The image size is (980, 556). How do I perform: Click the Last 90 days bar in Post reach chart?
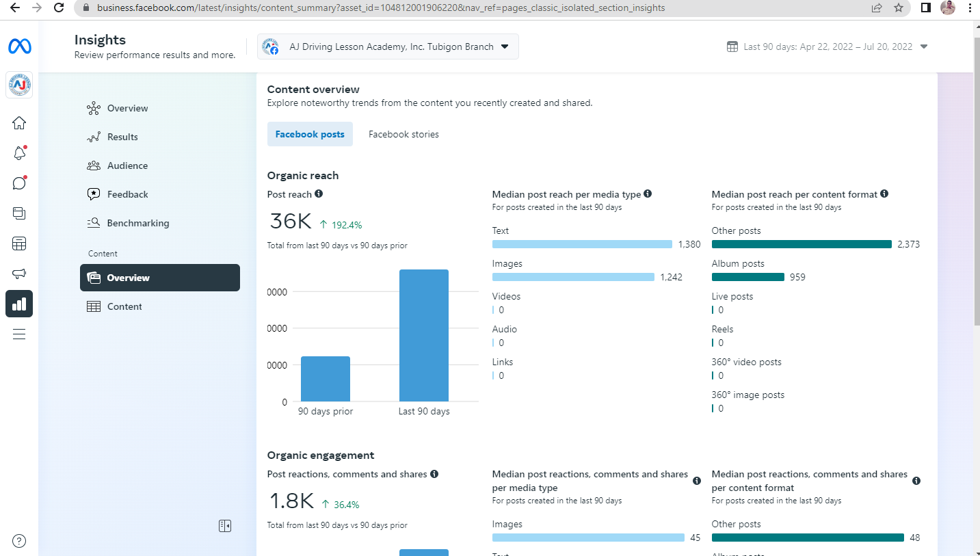point(424,335)
